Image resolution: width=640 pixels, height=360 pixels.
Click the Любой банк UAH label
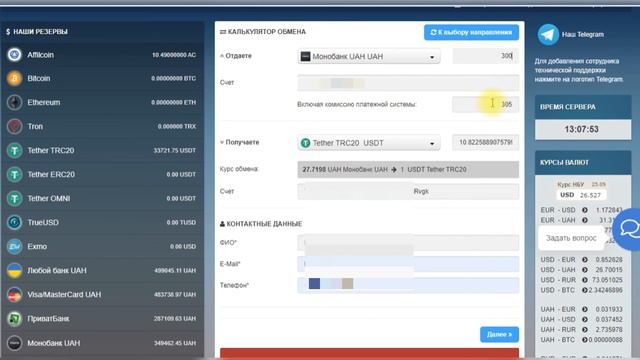coord(57,271)
